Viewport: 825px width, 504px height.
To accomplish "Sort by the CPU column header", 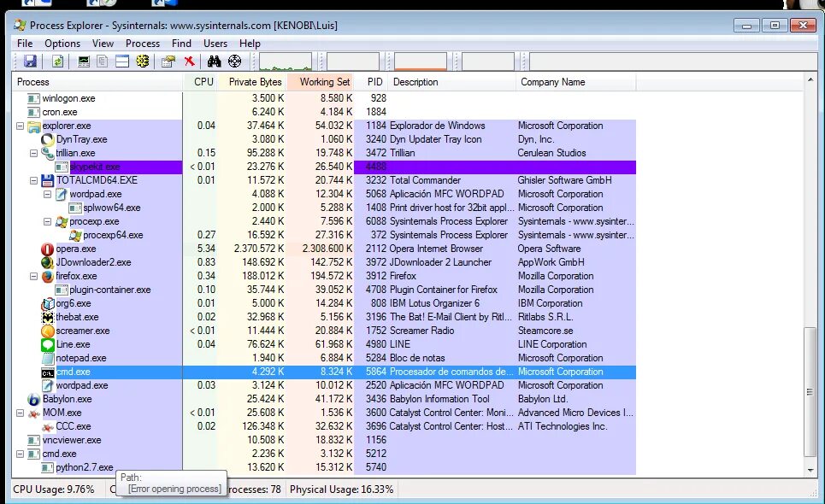I will pos(200,82).
